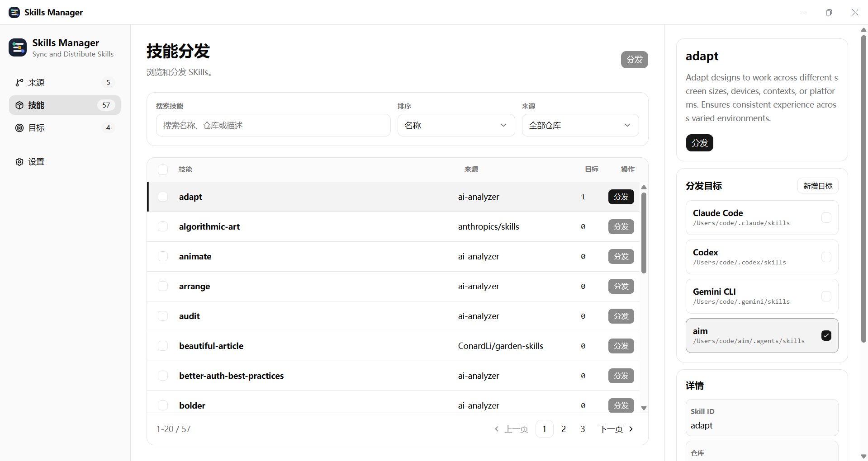Screen dimensions: 868x461
Task: Click the title bar Skills Manager app icon
Action: coord(14,12)
